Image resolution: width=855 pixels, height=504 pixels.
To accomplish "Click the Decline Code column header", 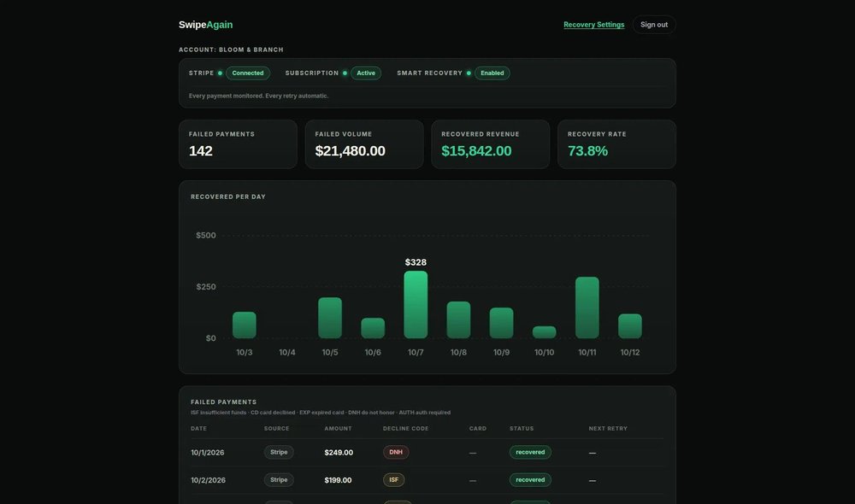I will point(405,429).
